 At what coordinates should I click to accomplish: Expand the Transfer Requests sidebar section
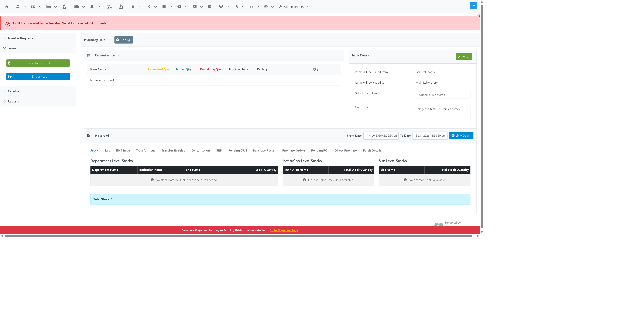[x=38, y=38]
